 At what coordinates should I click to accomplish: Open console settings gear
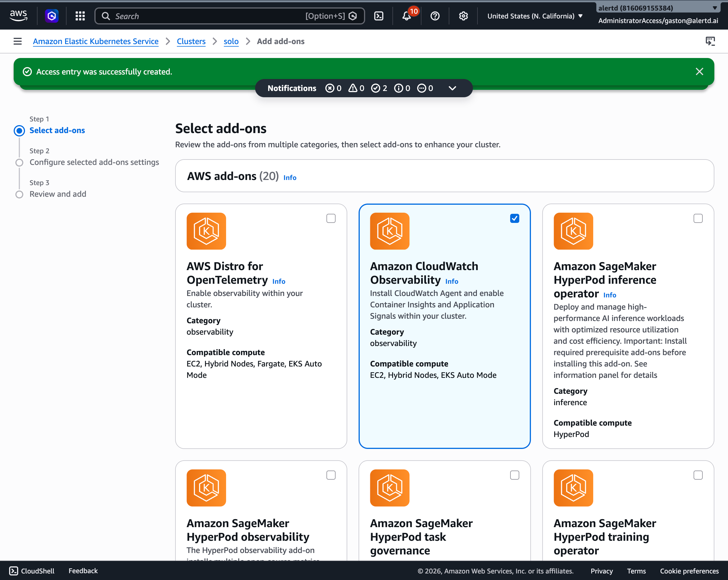coord(463,16)
